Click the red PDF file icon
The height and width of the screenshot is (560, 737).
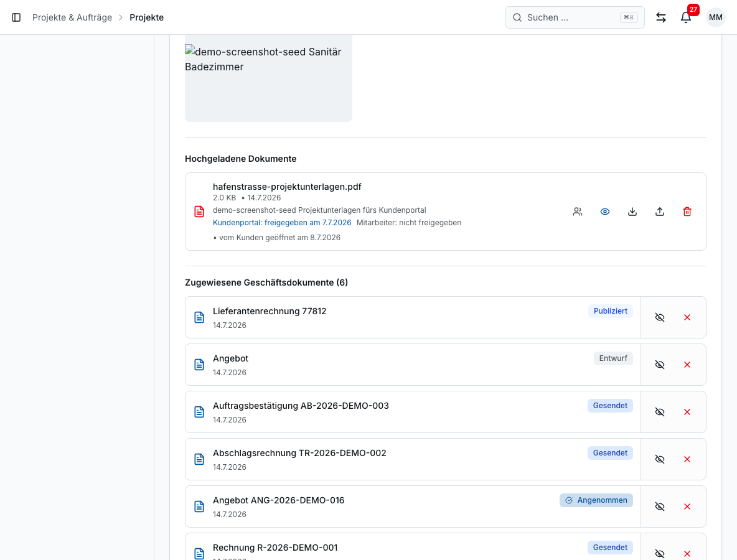click(199, 212)
